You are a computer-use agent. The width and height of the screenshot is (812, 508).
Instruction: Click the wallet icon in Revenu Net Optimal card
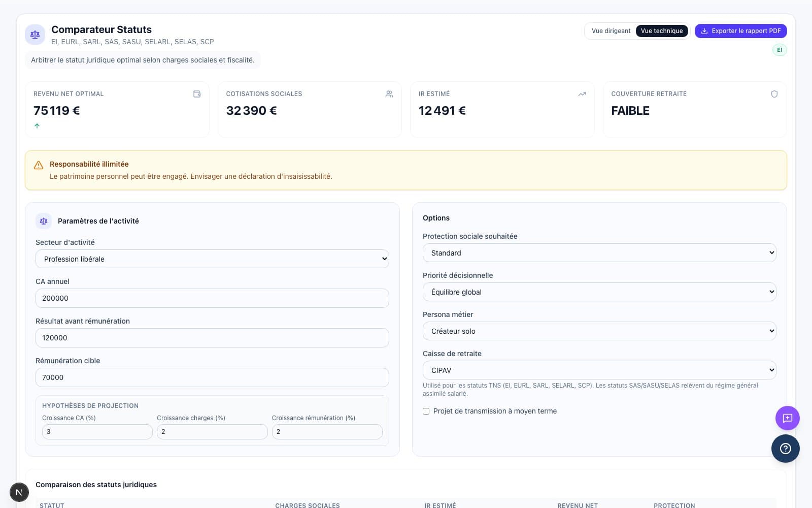pyautogui.click(x=197, y=94)
